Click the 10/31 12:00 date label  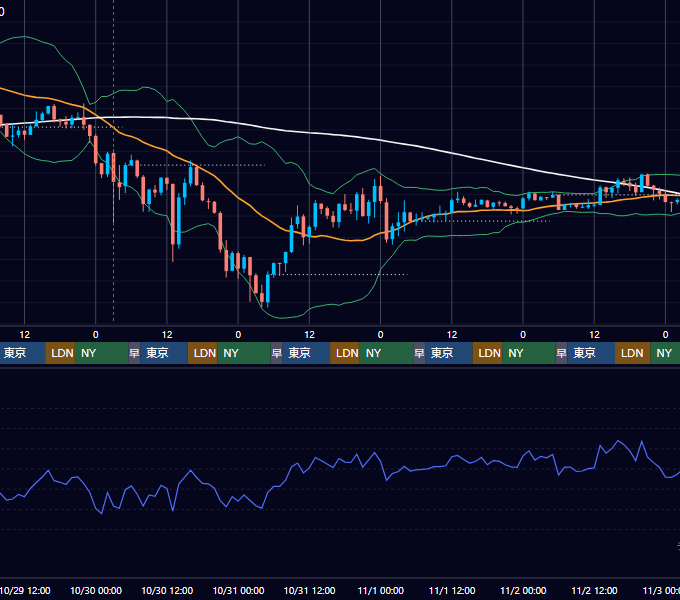[x=309, y=590]
